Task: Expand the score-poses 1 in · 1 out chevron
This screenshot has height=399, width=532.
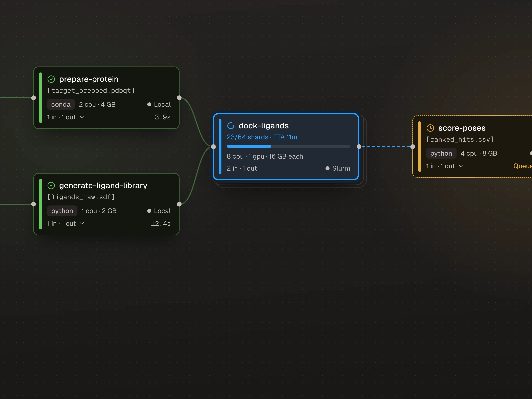Action: tap(461, 166)
